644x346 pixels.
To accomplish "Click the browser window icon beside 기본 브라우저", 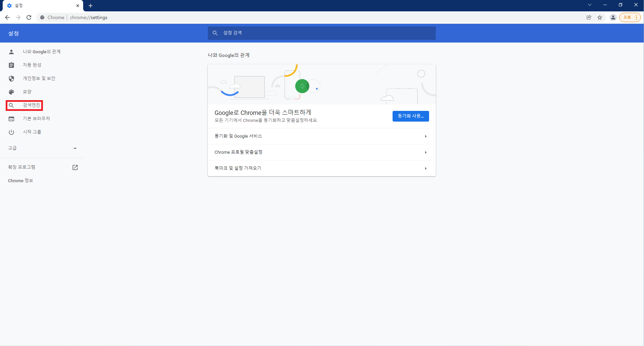I will (11, 119).
